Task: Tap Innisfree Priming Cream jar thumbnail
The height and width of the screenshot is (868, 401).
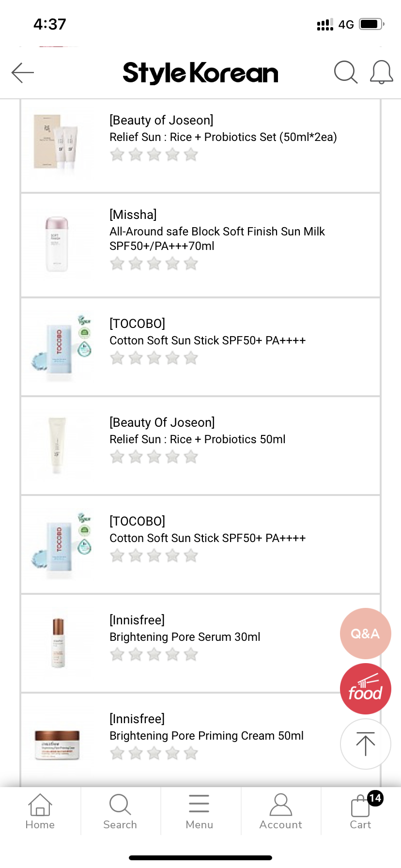Action: click(x=57, y=745)
